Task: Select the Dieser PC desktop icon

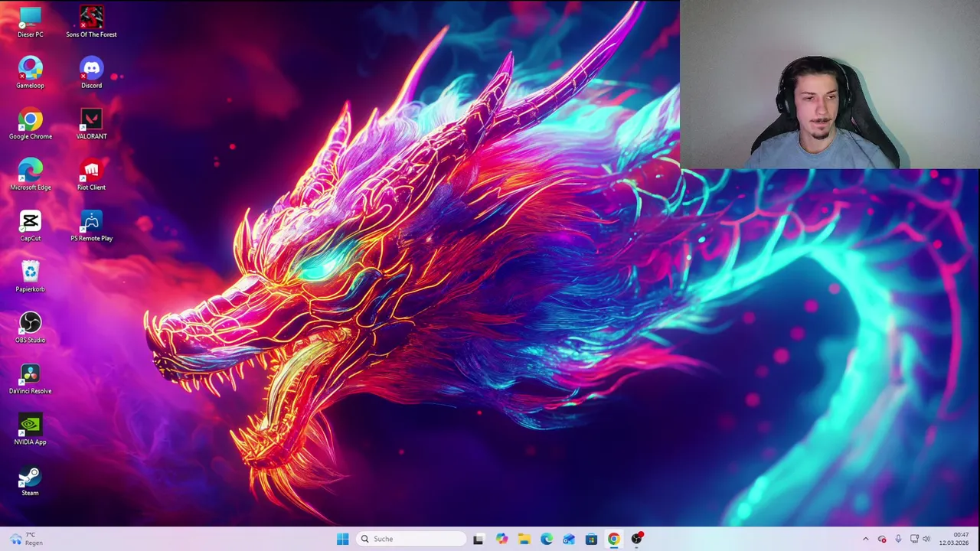Action: click(x=31, y=22)
